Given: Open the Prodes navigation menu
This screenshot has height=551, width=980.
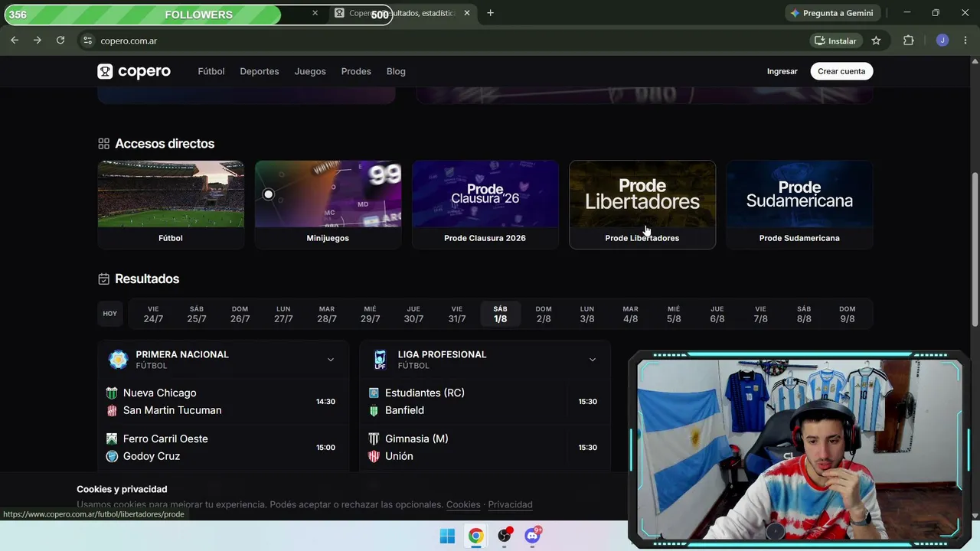Looking at the screenshot, I should (356, 71).
